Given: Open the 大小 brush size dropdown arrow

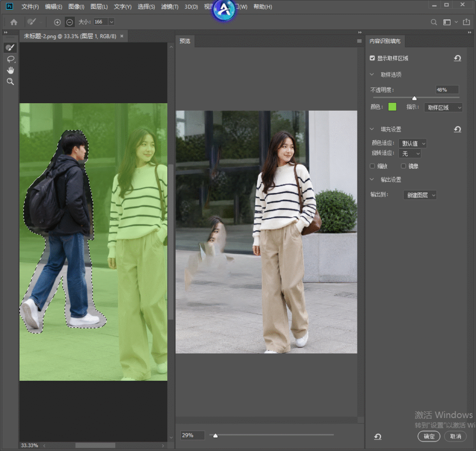Looking at the screenshot, I should 112,22.
